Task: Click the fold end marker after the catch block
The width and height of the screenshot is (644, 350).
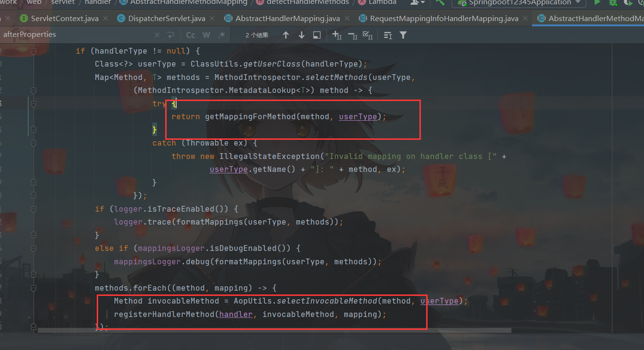Action: tap(34, 182)
